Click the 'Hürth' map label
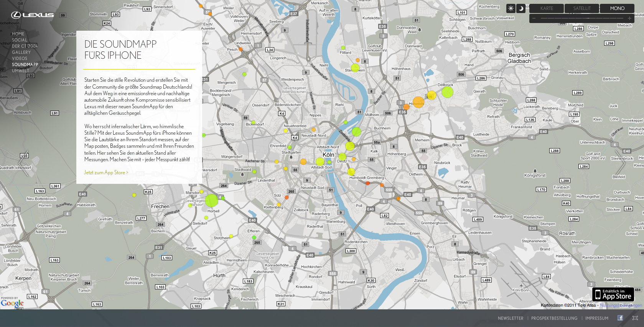 tap(219, 276)
